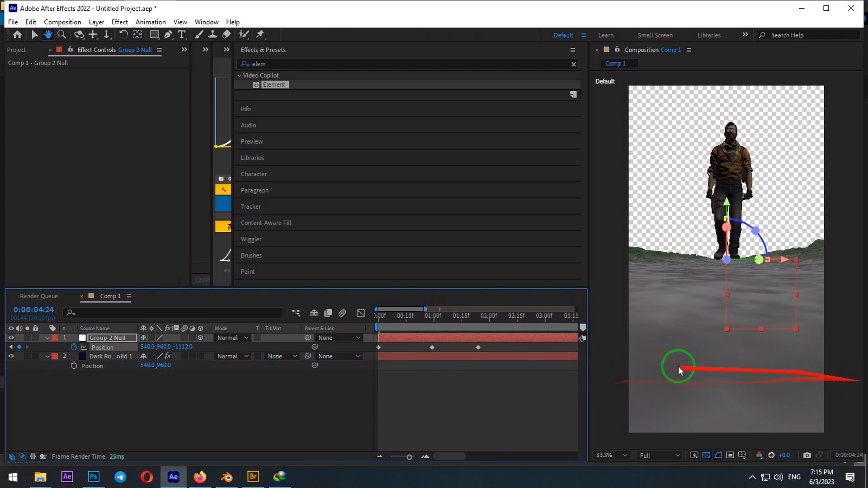Choose the Rectangle shape tool

(x=154, y=34)
